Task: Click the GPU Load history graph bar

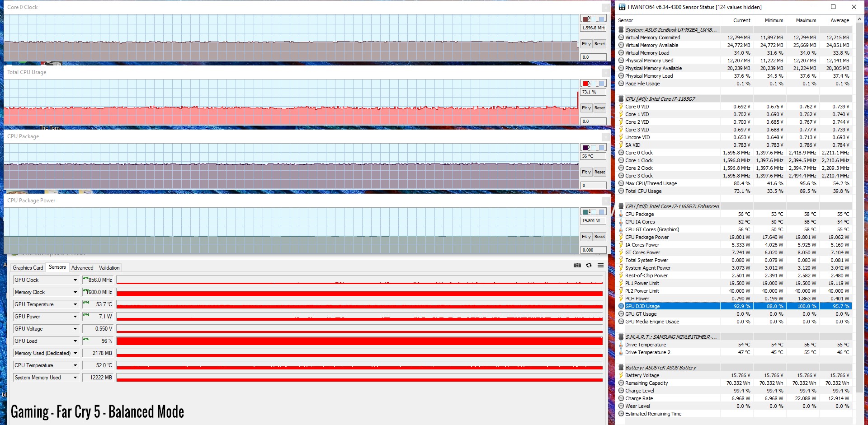Action: click(x=359, y=341)
